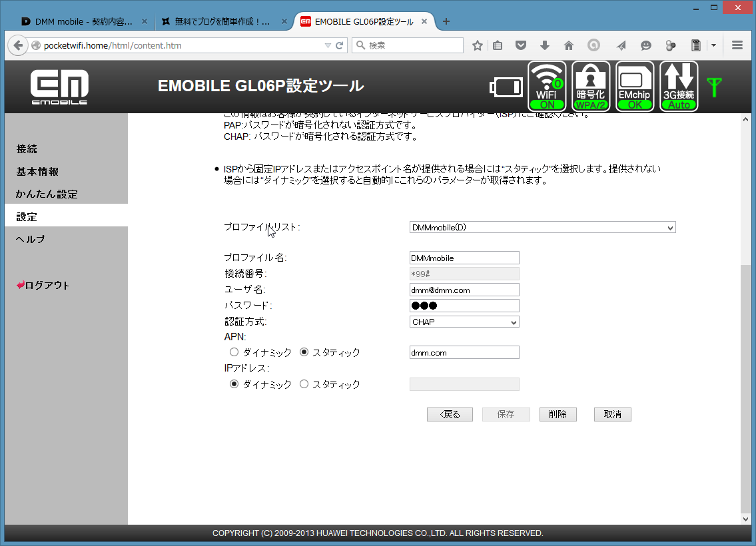Click the grey circular toolbar icon
756x546 pixels.
pyautogui.click(x=593, y=45)
